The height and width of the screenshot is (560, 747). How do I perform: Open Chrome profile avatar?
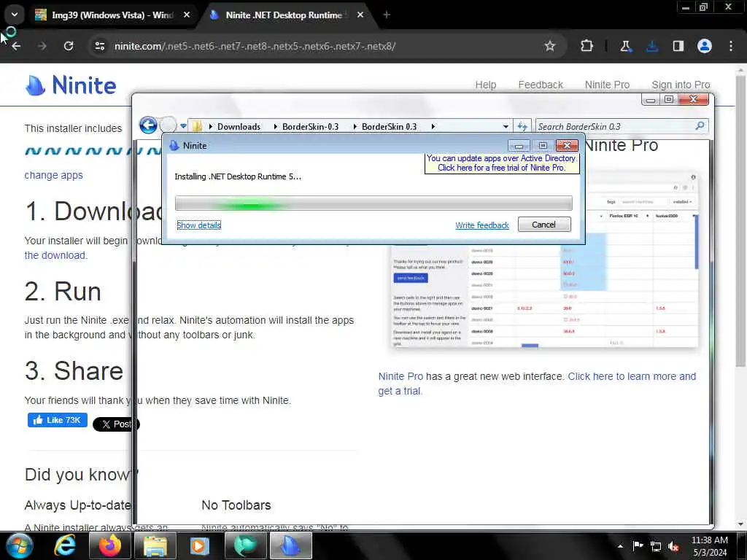point(705,46)
